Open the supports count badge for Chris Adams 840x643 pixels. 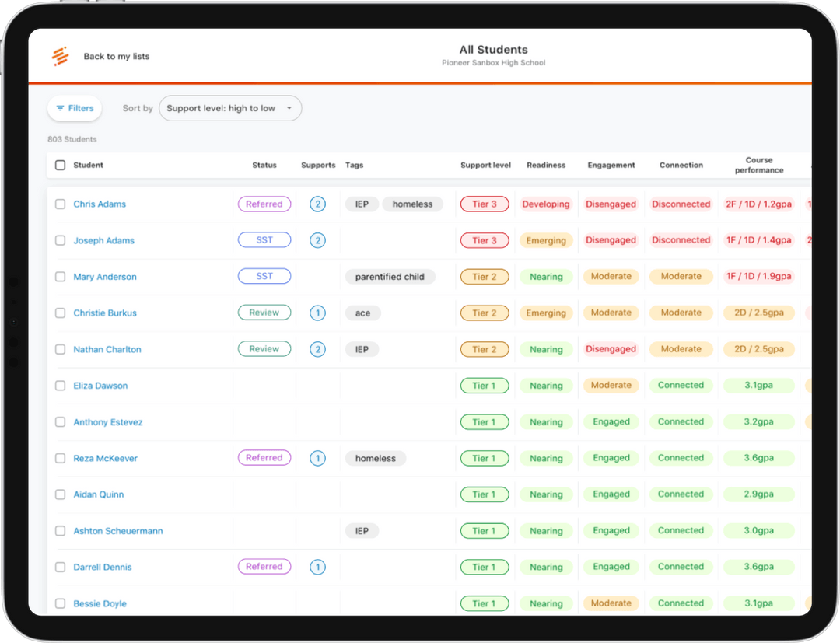[x=317, y=204]
